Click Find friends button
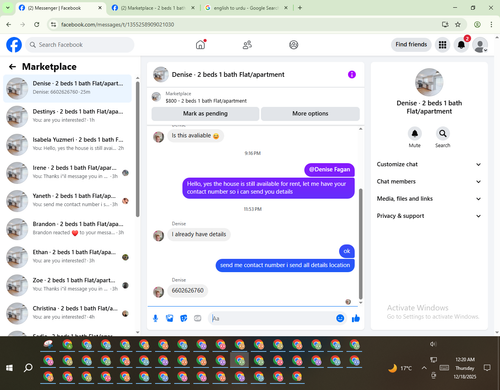Image resolution: width=500 pixels, height=390 pixels. [411, 45]
